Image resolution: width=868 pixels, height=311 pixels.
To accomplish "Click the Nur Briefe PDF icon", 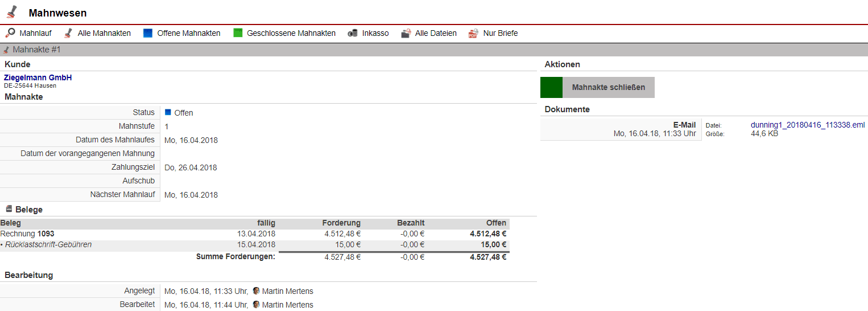I will (x=473, y=33).
